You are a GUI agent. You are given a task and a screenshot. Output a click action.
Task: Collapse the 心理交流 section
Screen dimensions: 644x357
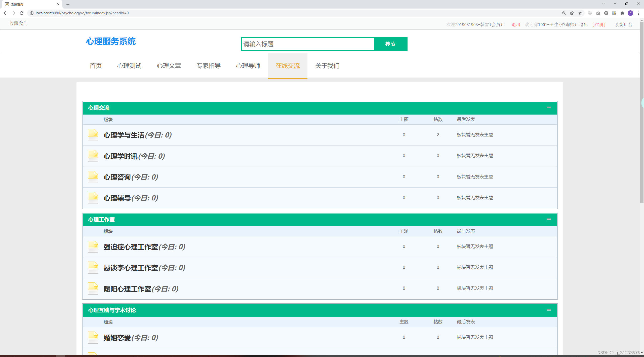549,108
